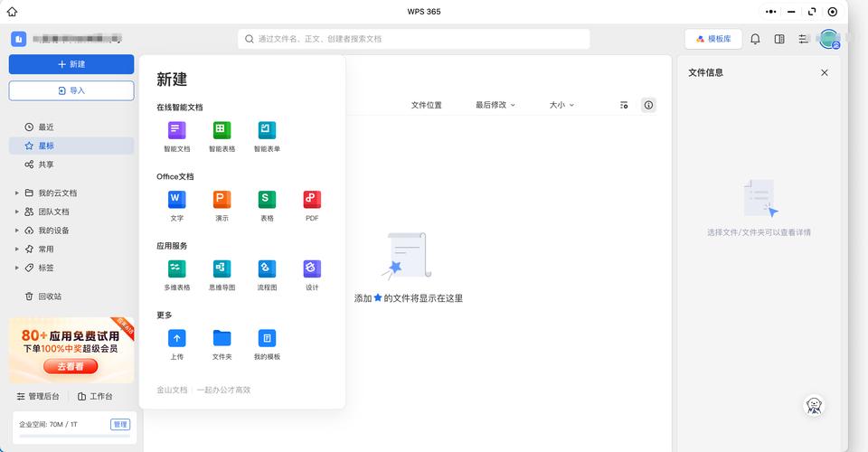Open the assistant robot chat icon
The width and height of the screenshot is (868, 452).
pos(814,406)
